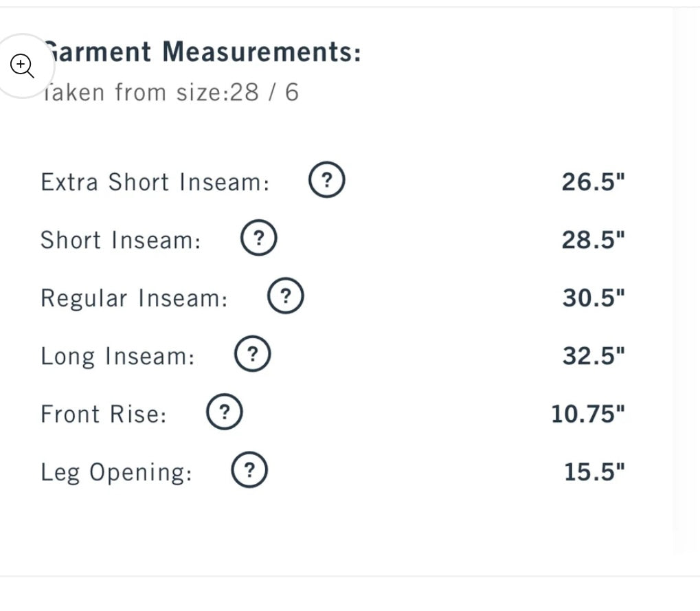The image size is (700, 611).
Task: Select the Long Inseam label
Action: [117, 356]
